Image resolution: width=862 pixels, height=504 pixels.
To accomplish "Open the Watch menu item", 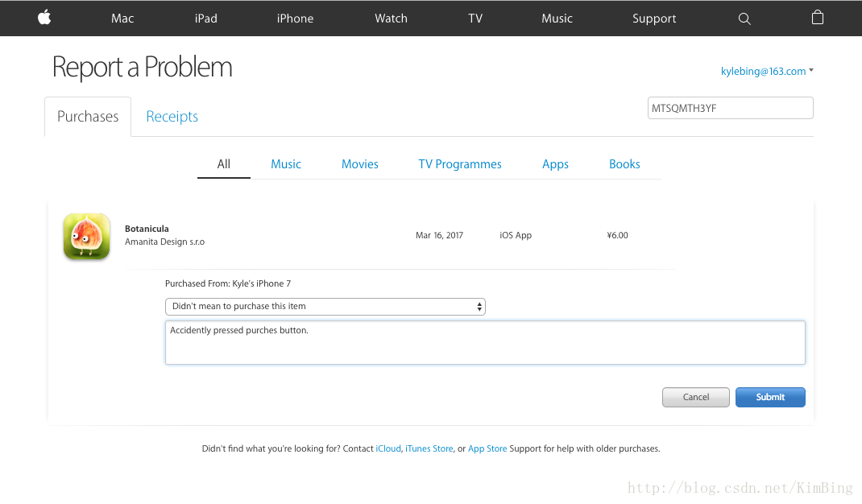I will (x=392, y=19).
